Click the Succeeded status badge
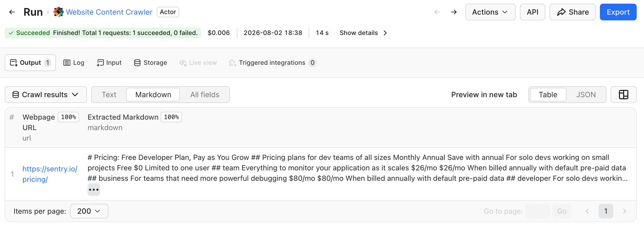 (x=103, y=33)
